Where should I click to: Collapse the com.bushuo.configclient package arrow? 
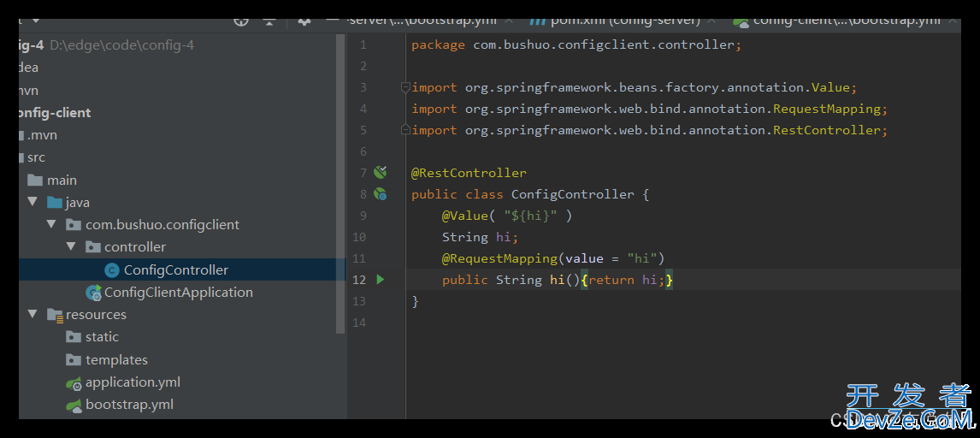pos(52,224)
